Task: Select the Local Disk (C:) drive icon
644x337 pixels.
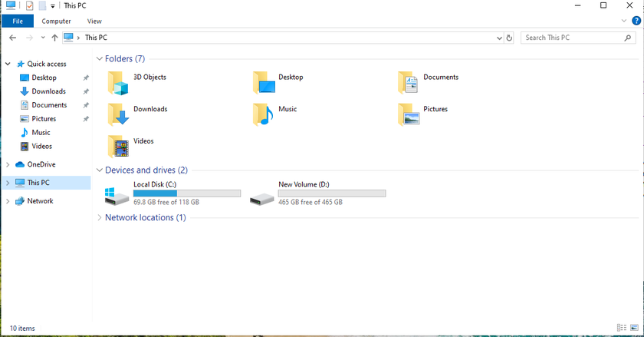Action: [117, 197]
